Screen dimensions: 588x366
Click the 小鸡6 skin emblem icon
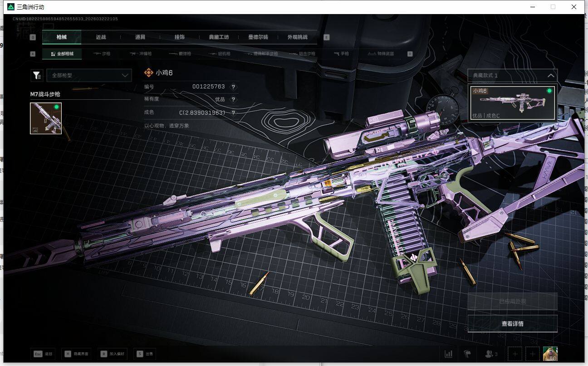click(x=148, y=73)
